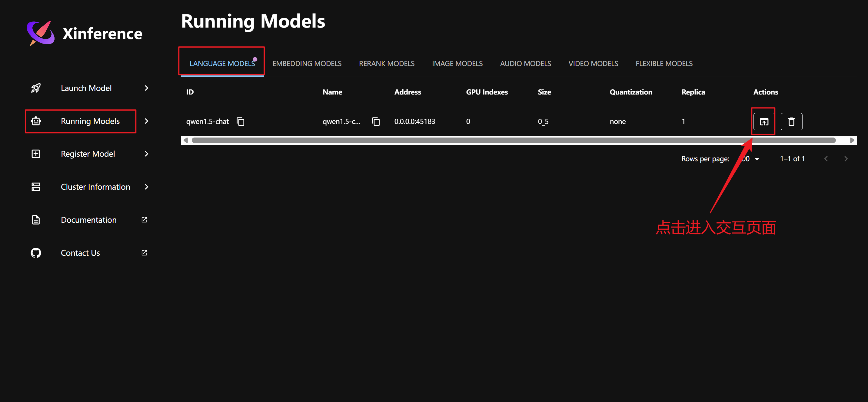Copy the model name qwen1.5-c...

point(376,121)
